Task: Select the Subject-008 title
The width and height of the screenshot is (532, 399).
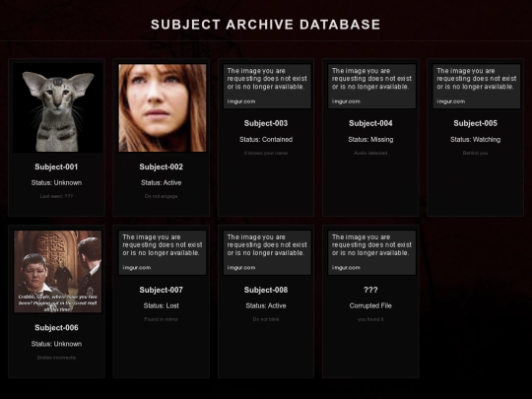Action: tap(266, 290)
